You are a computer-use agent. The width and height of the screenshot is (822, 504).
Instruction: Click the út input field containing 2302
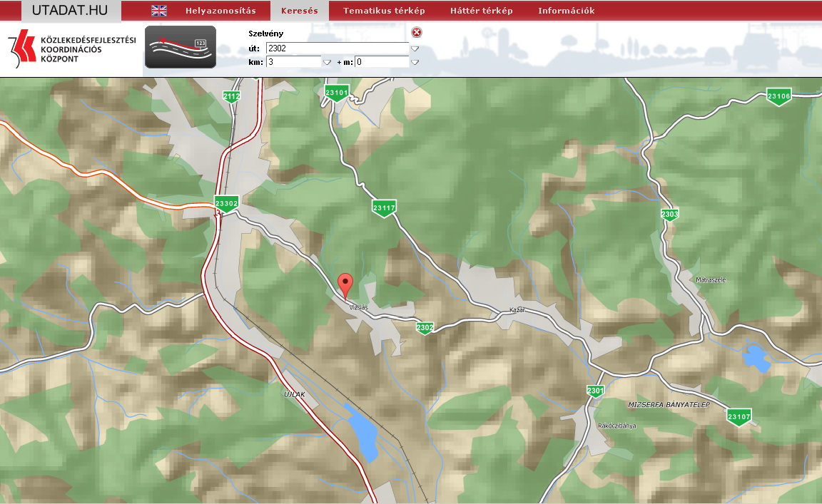[337, 48]
